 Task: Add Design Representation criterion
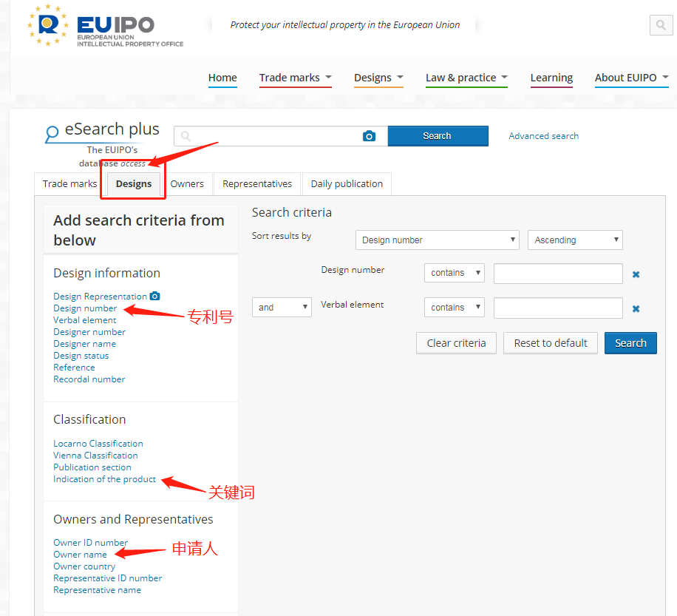click(x=101, y=297)
